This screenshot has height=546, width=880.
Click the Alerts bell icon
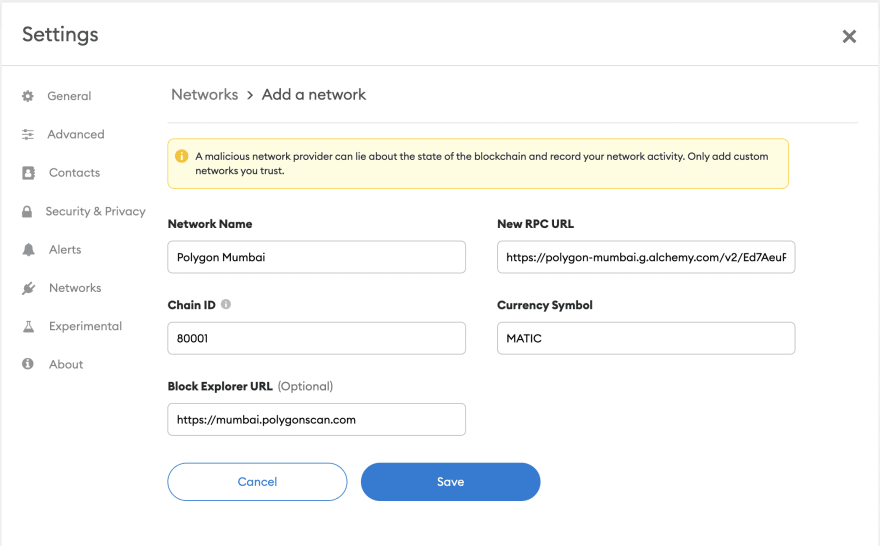pos(28,250)
